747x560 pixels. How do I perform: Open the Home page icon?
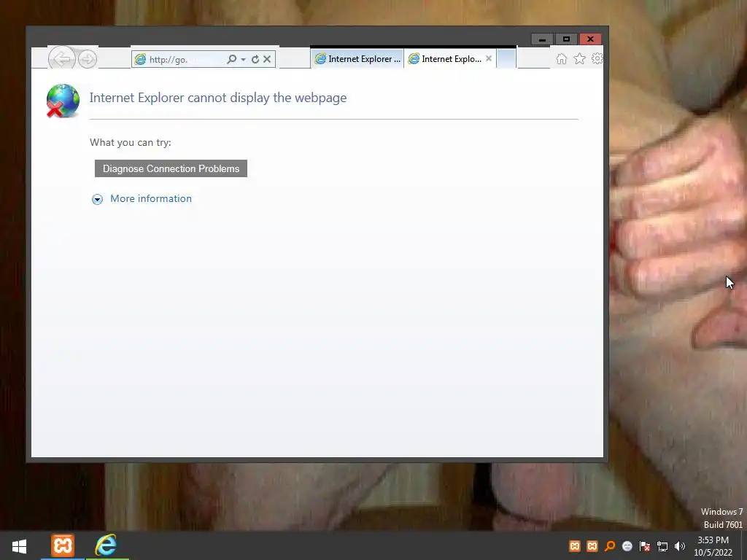(x=562, y=58)
